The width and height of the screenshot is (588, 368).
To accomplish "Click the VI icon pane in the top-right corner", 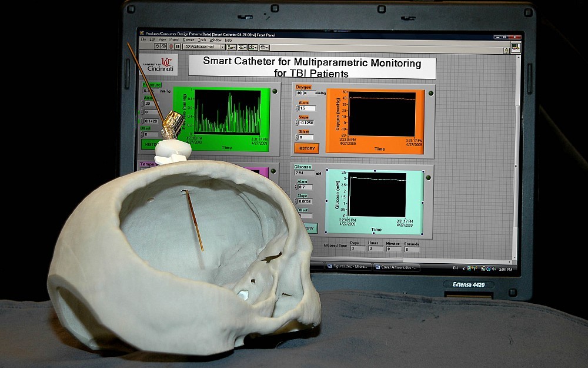I will (x=516, y=48).
